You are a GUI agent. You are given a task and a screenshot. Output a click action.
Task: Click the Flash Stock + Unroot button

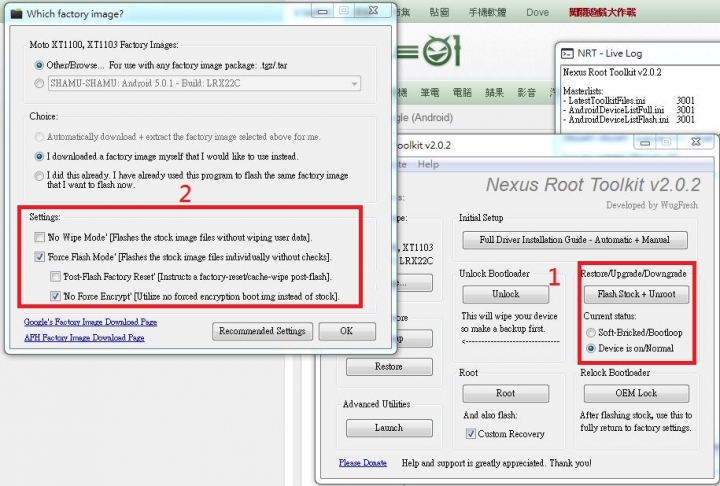click(636, 294)
